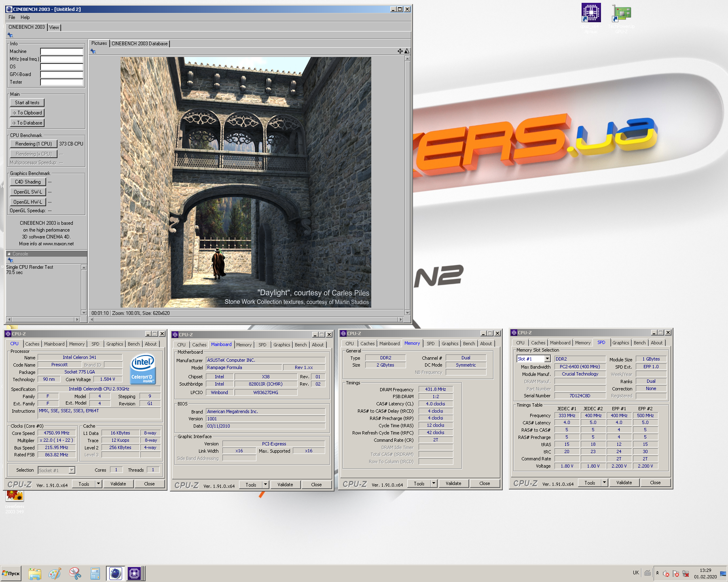This screenshot has width=728, height=582.
Task: Click the GFX-Board input field
Action: [x=62, y=74]
